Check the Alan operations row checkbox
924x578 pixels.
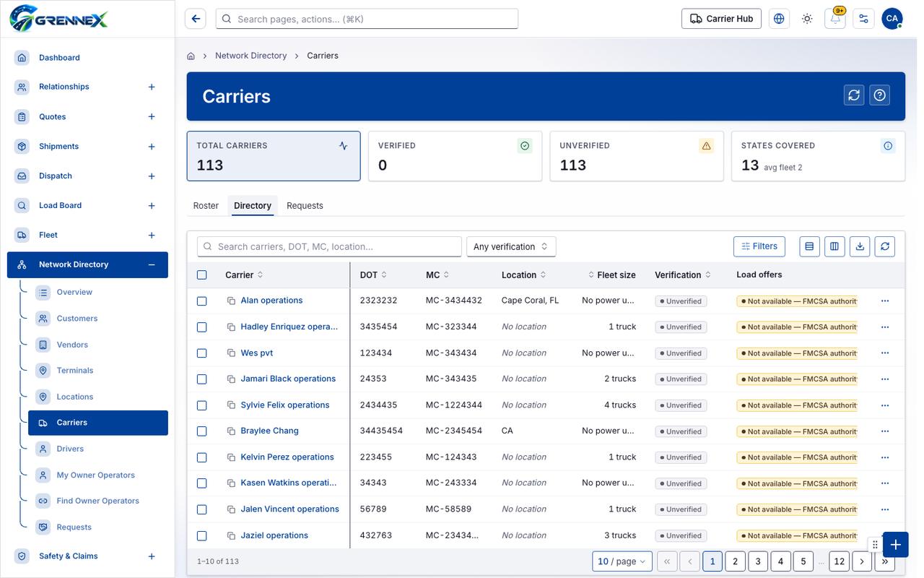tap(202, 301)
